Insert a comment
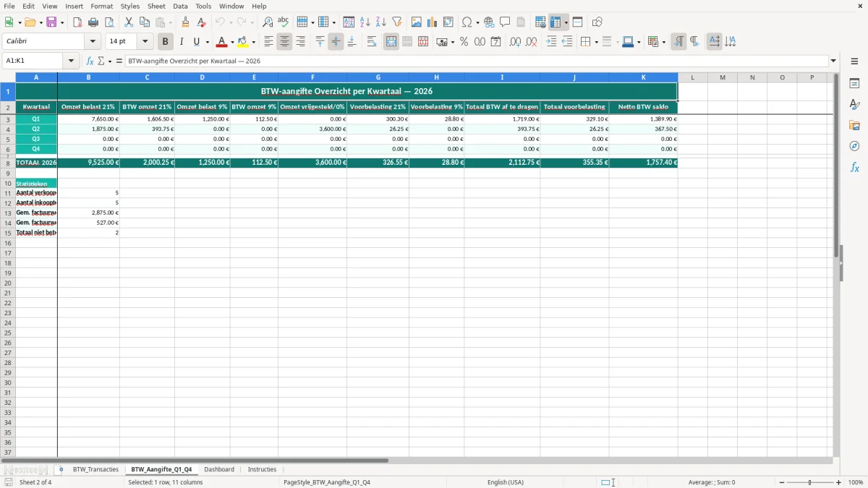Image resolution: width=868 pixels, height=488 pixels. point(506,22)
